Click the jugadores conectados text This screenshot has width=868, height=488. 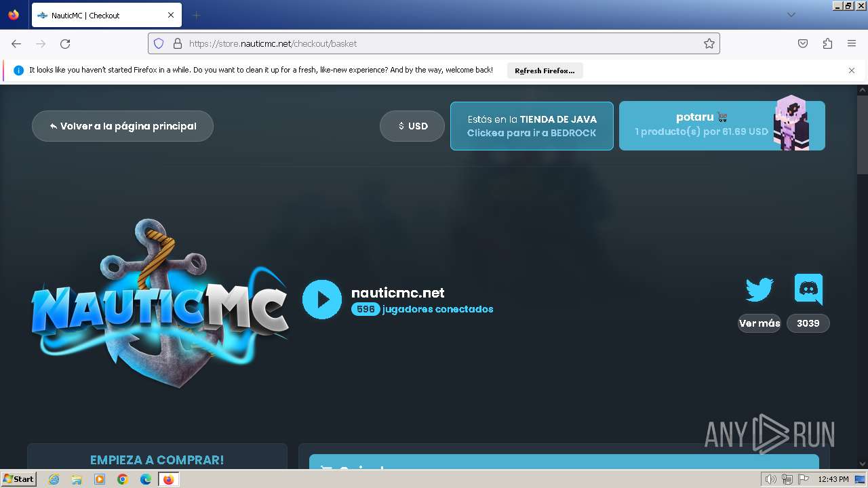(x=437, y=309)
